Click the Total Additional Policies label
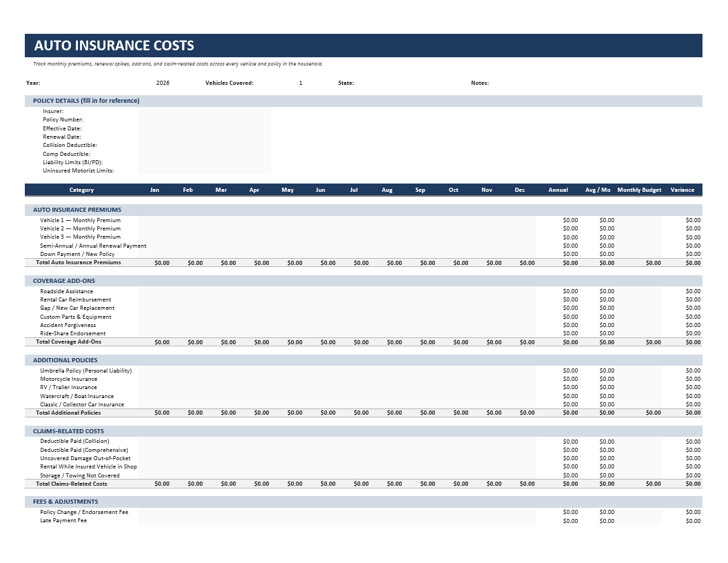Screen dimensions: 728x563 click(x=68, y=413)
